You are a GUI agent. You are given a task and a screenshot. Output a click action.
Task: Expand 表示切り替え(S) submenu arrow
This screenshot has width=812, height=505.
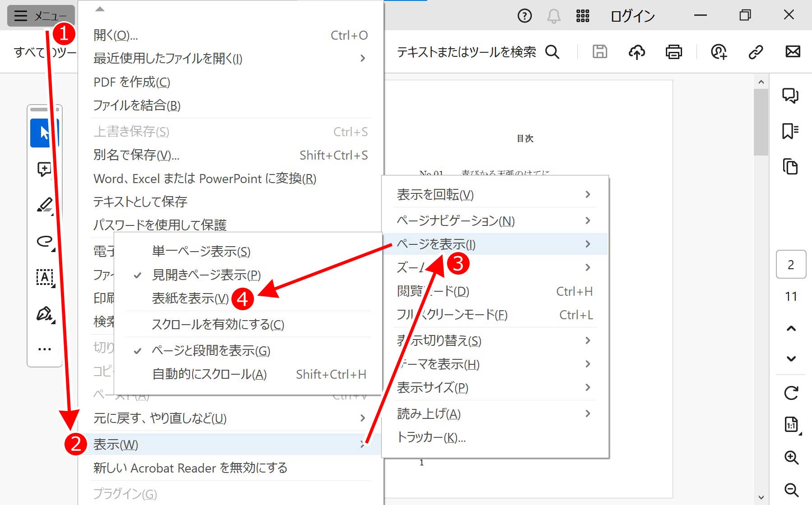point(587,341)
